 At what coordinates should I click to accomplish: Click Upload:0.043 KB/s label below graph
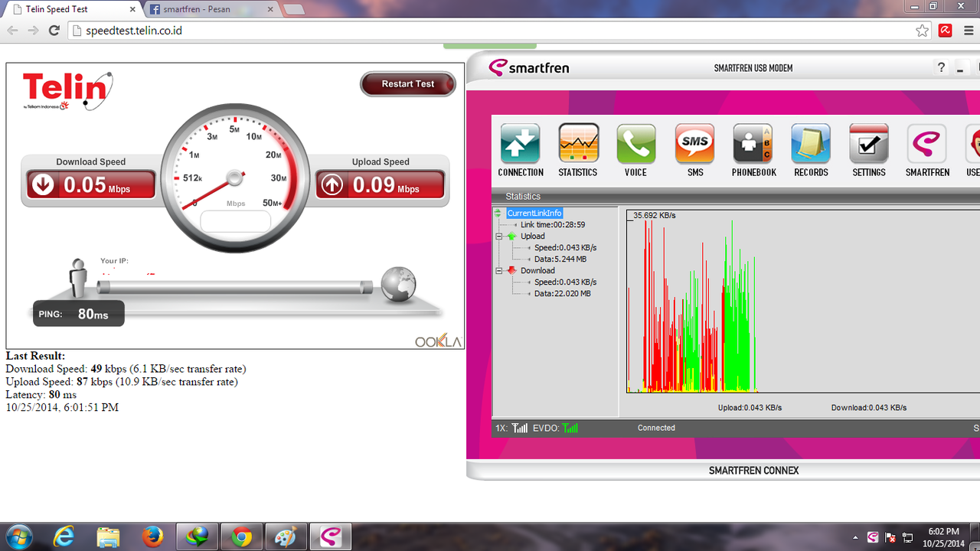pyautogui.click(x=750, y=408)
